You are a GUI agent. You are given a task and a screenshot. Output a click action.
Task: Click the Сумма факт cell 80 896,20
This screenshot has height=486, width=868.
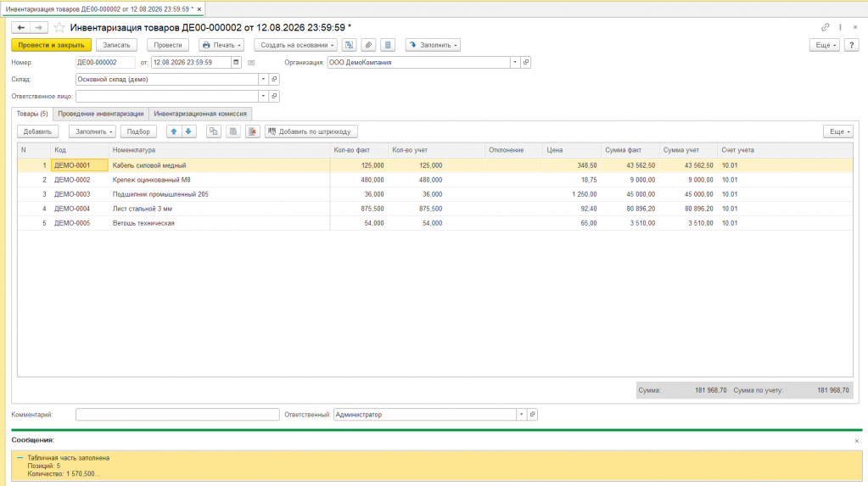pos(630,209)
